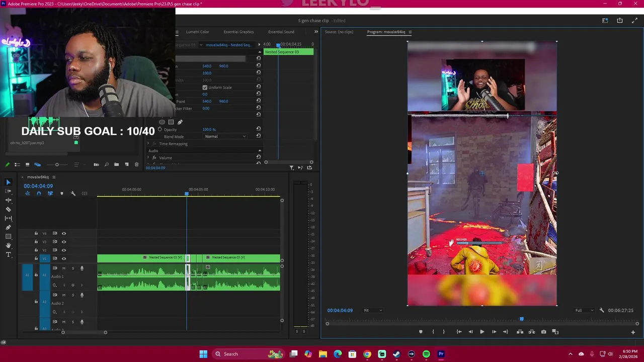The image size is (644, 362).
Task: Open the Button Editor plus icon
Action: point(633,332)
